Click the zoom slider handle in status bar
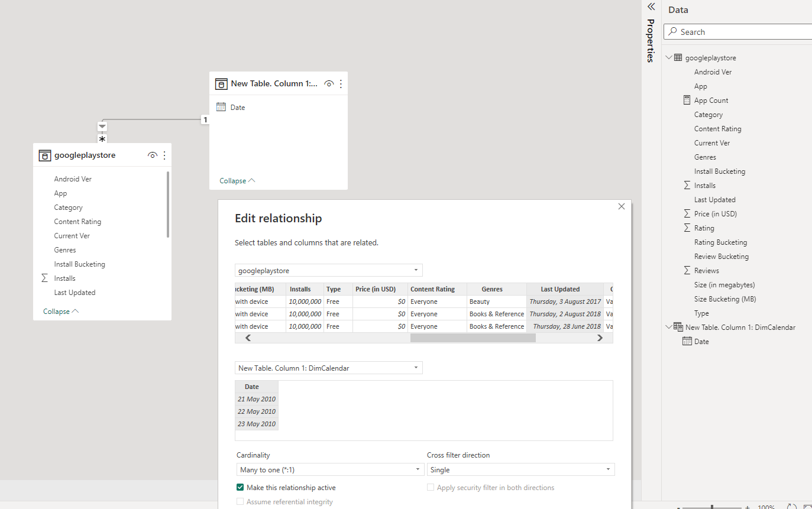812x509 pixels. 712,507
